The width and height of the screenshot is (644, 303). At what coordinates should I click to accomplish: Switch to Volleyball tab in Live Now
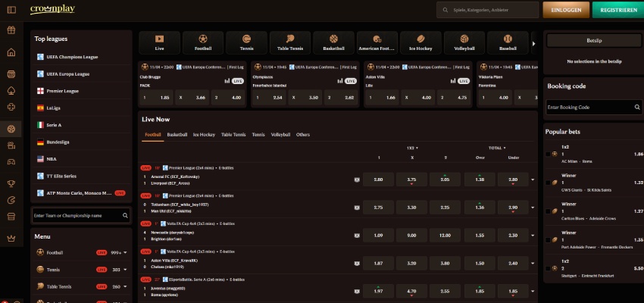point(280,135)
